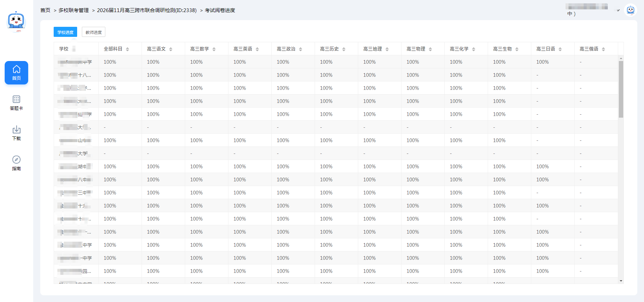Sort by 全部科目 column sort icon

tap(127, 49)
